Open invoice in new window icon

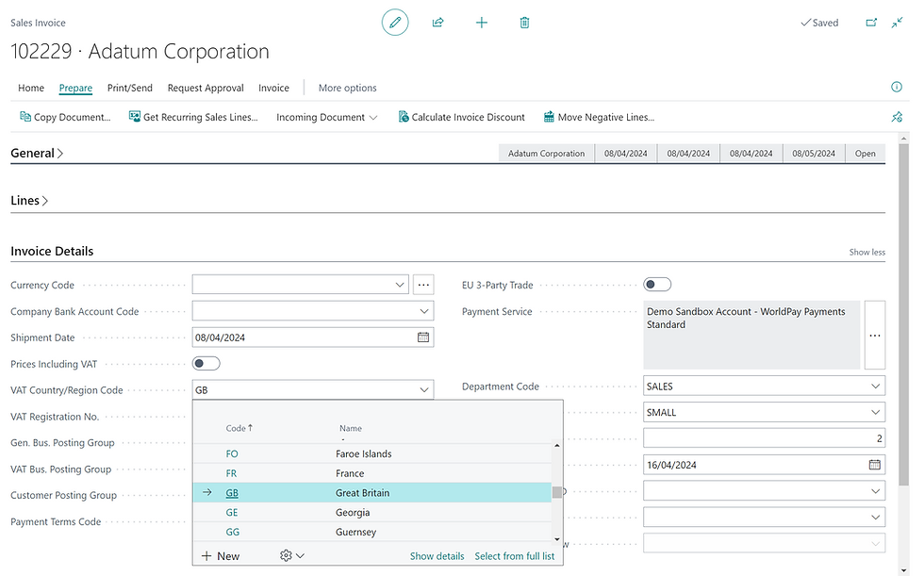click(x=871, y=23)
